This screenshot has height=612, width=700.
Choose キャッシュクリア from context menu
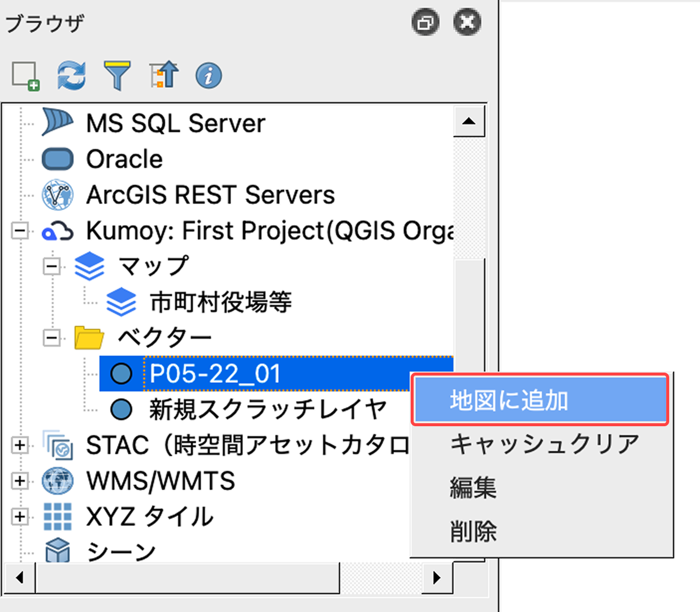coord(544,444)
